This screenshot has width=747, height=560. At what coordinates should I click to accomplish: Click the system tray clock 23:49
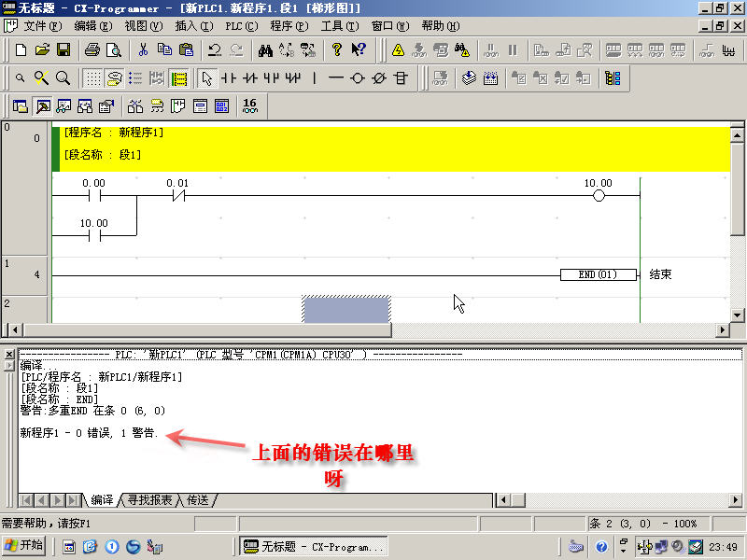pos(723,547)
